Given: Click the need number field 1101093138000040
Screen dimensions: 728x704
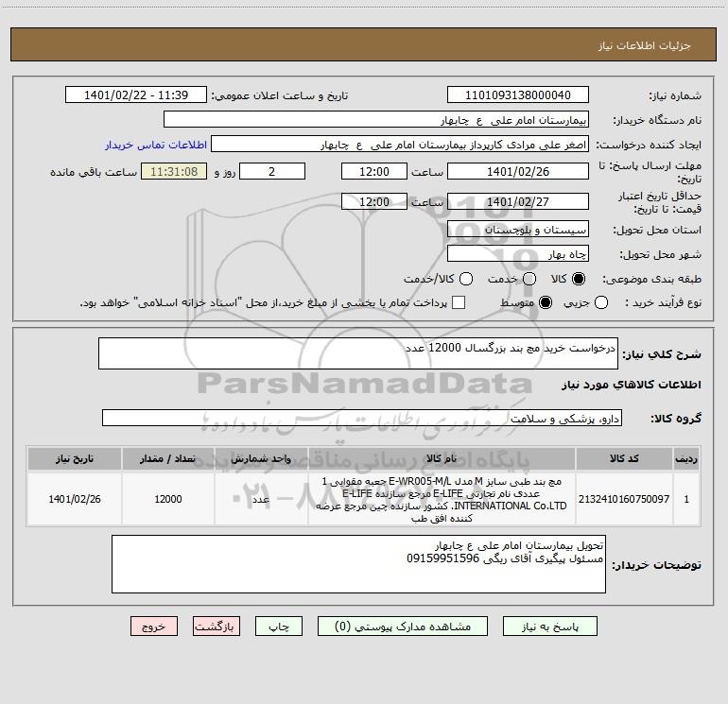Looking at the screenshot, I should point(518,95).
